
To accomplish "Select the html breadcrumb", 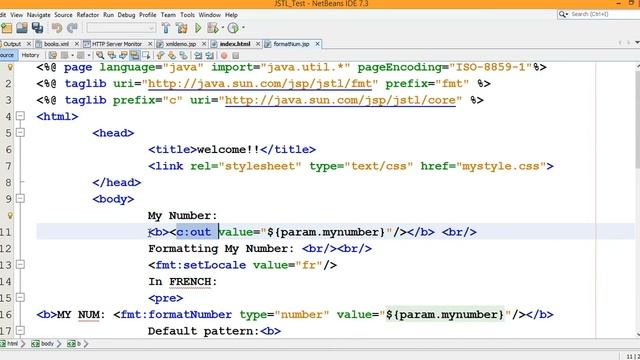I will click(x=10, y=344).
